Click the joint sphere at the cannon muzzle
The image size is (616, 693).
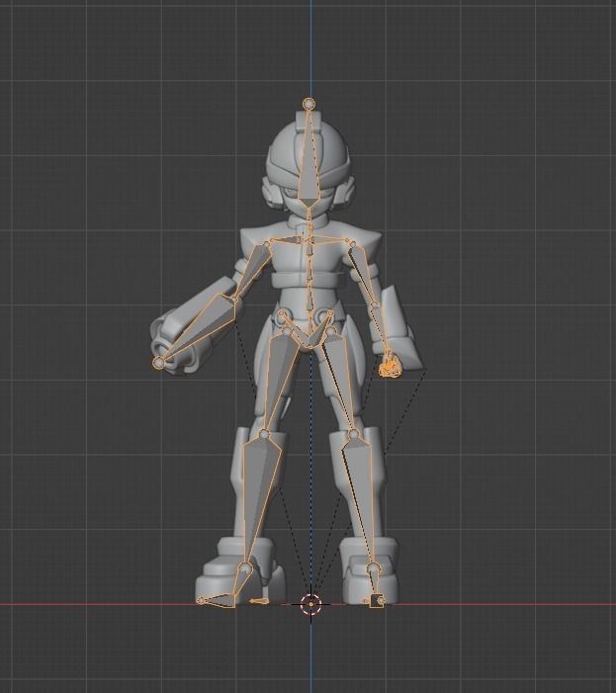(158, 363)
